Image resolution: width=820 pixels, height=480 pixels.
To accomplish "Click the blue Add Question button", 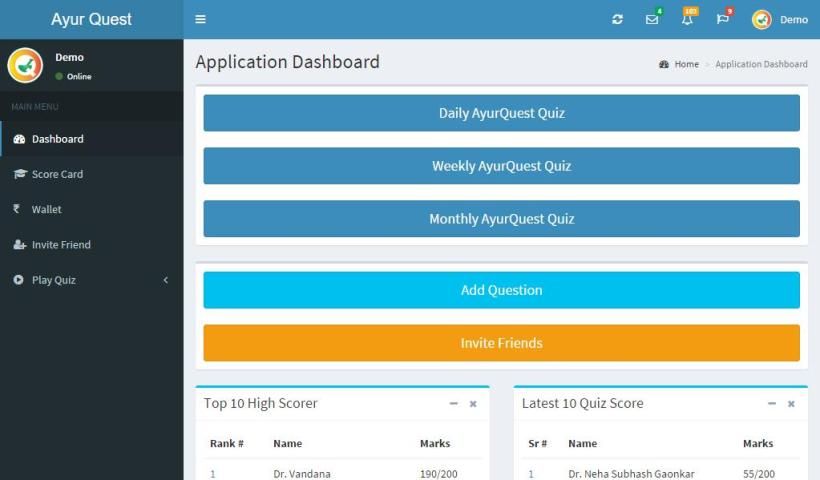I will [x=501, y=290].
